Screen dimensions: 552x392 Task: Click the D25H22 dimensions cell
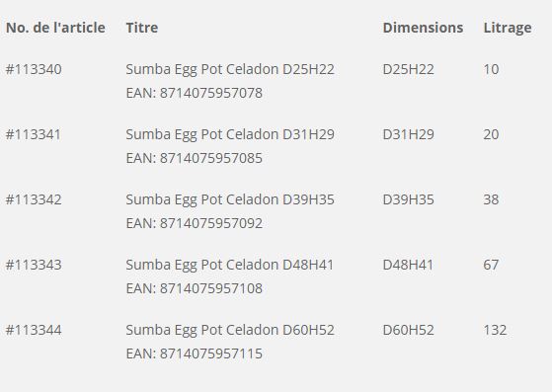(409, 69)
